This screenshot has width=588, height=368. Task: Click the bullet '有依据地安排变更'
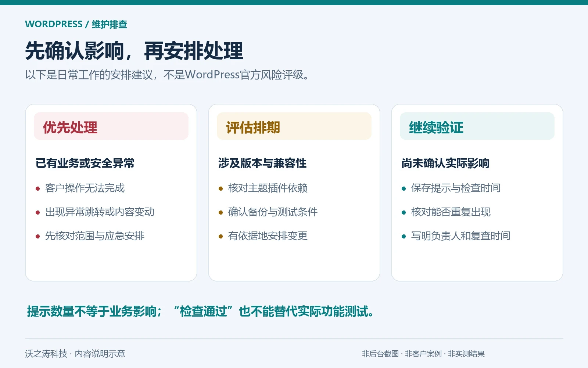pos(268,236)
